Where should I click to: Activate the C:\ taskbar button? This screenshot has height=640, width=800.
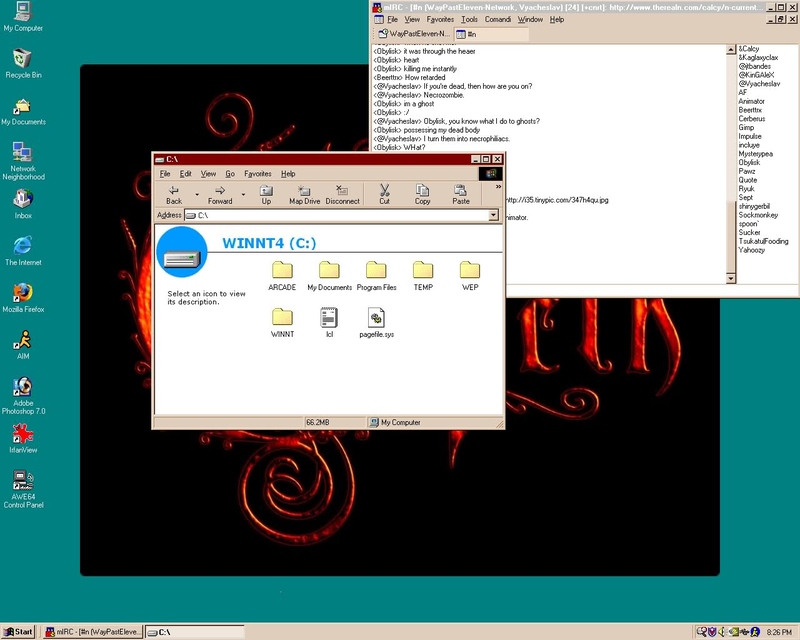[195, 632]
